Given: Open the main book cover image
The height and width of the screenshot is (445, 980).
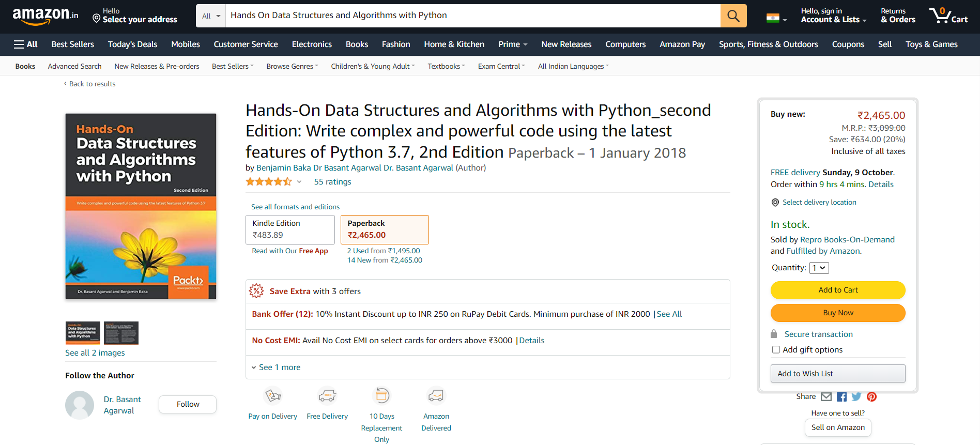Looking at the screenshot, I should [x=141, y=206].
